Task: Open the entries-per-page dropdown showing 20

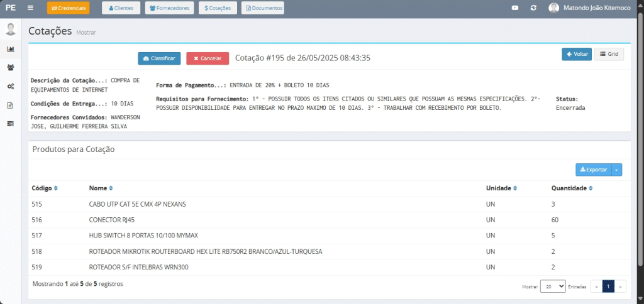Action: [x=553, y=286]
